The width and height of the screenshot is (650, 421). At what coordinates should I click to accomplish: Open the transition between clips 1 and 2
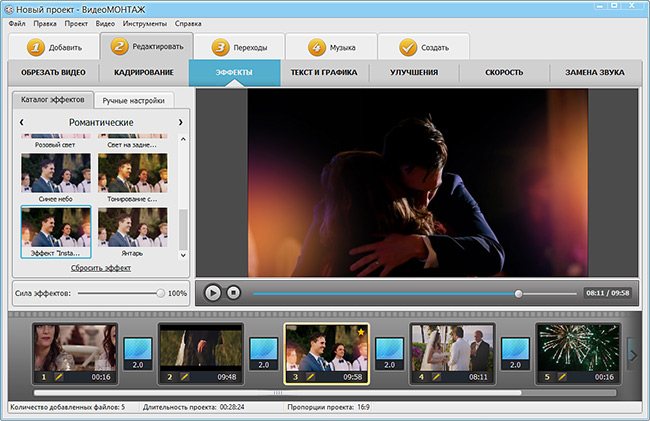[x=137, y=353]
